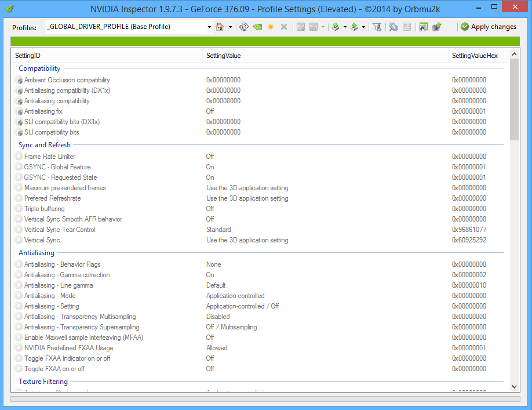Click the home profile icon
Viewport: 532px width, 410px height.
(x=220, y=27)
